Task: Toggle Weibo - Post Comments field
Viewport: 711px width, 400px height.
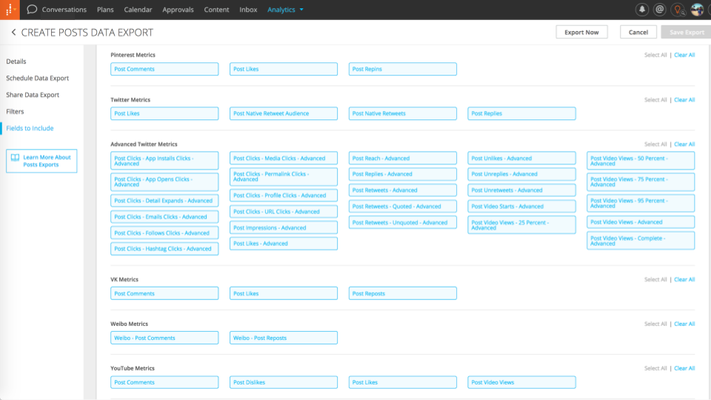Action: pos(165,338)
